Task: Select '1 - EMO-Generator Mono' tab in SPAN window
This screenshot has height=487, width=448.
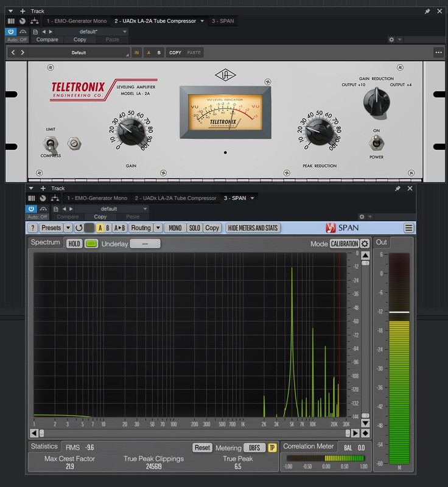Action: pos(97,198)
